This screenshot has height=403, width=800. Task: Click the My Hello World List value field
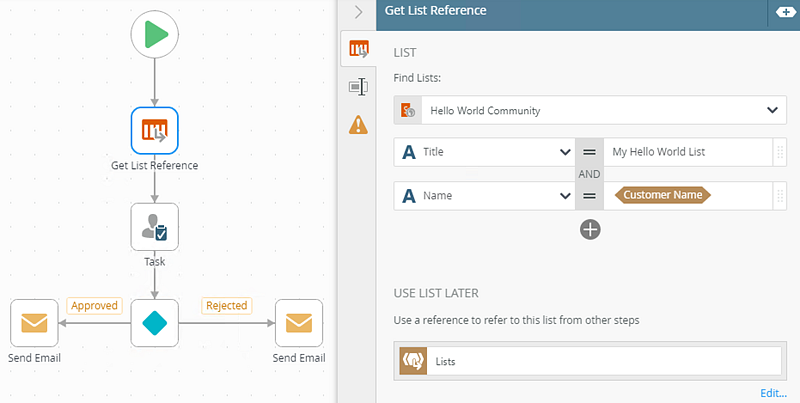coord(688,152)
